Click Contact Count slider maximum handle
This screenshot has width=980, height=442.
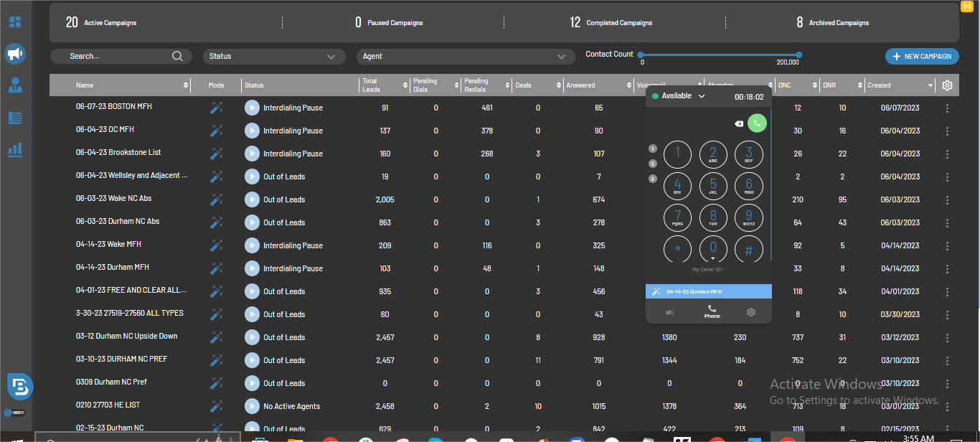[799, 55]
